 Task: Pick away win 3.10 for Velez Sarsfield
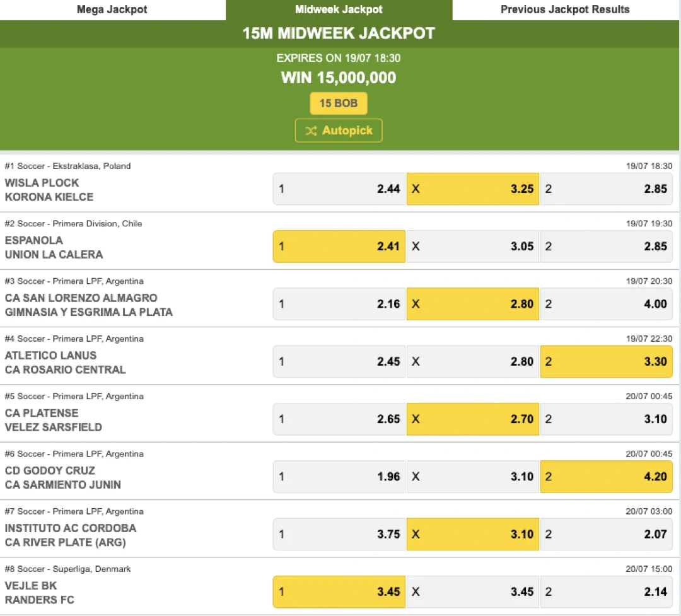click(x=607, y=419)
